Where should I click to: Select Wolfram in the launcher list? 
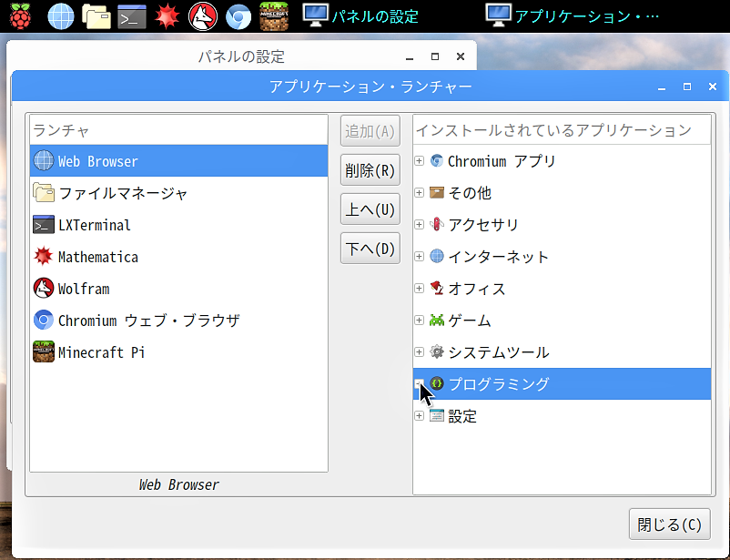[178, 289]
